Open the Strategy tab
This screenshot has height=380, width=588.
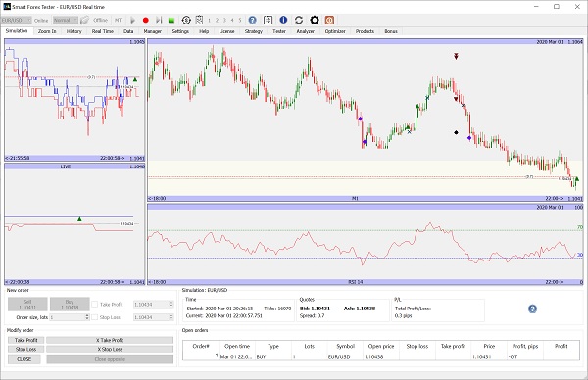tap(254, 31)
